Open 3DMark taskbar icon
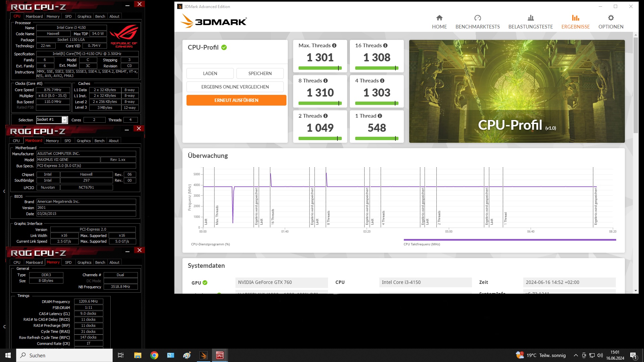 [204, 355]
